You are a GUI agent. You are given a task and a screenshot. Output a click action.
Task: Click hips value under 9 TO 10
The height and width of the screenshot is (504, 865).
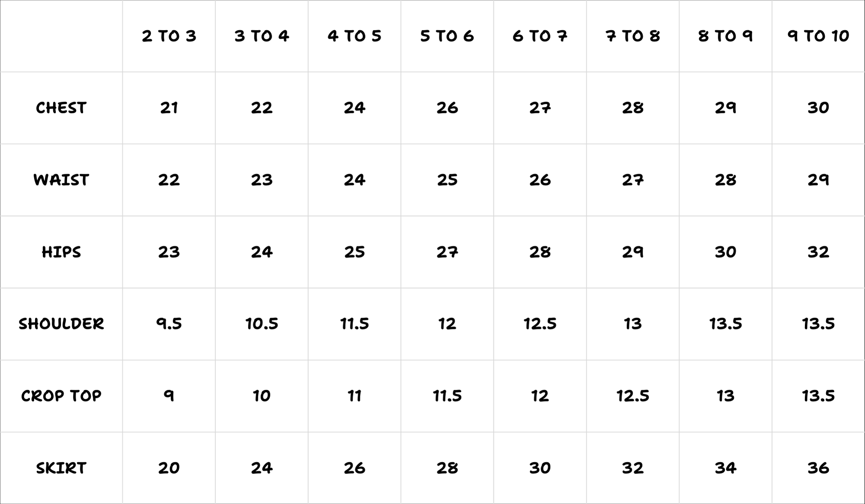pyautogui.click(x=818, y=252)
